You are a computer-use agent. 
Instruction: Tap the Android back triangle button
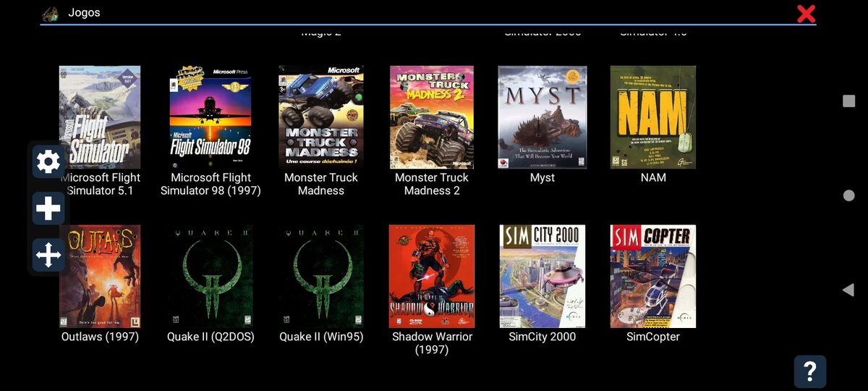coord(848,290)
